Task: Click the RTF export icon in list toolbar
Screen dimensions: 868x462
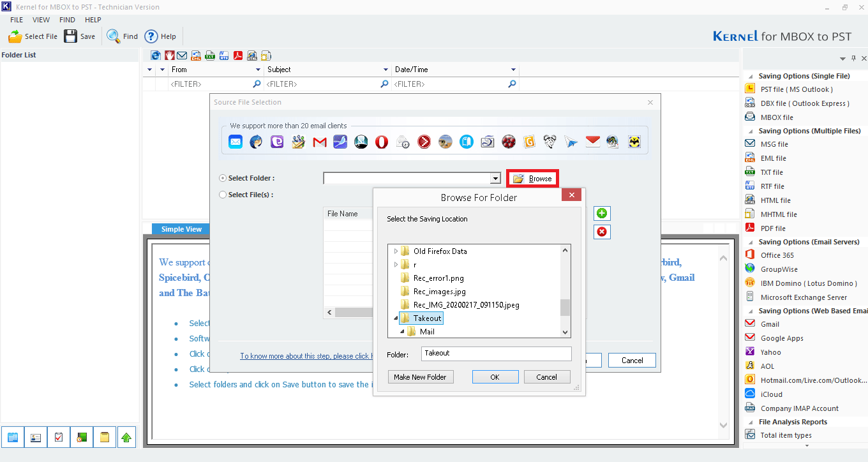Action: point(224,56)
